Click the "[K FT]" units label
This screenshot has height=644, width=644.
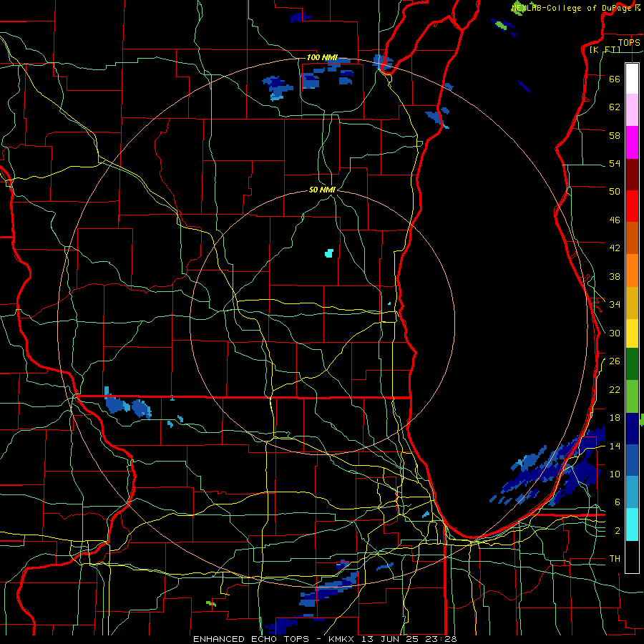[x=605, y=50]
